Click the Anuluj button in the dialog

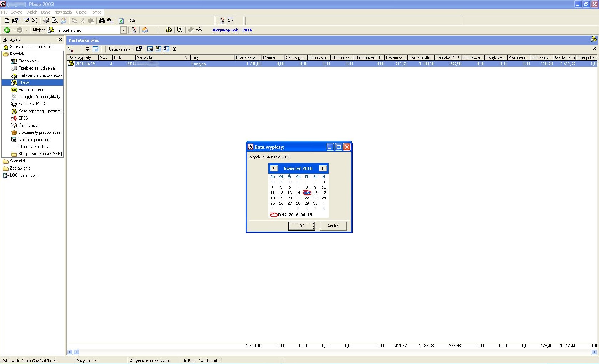333,226
